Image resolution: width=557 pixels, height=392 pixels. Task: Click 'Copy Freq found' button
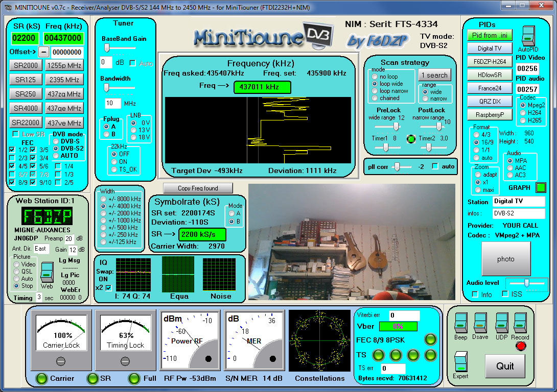point(198,188)
